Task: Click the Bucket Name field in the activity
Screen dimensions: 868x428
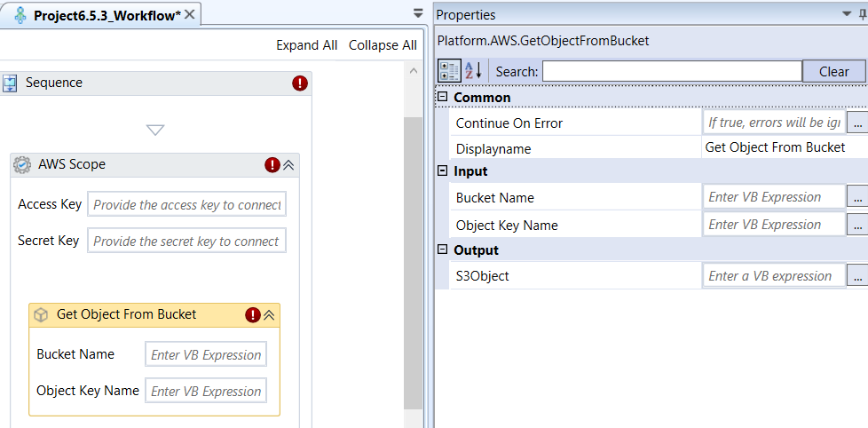Action: [206, 354]
